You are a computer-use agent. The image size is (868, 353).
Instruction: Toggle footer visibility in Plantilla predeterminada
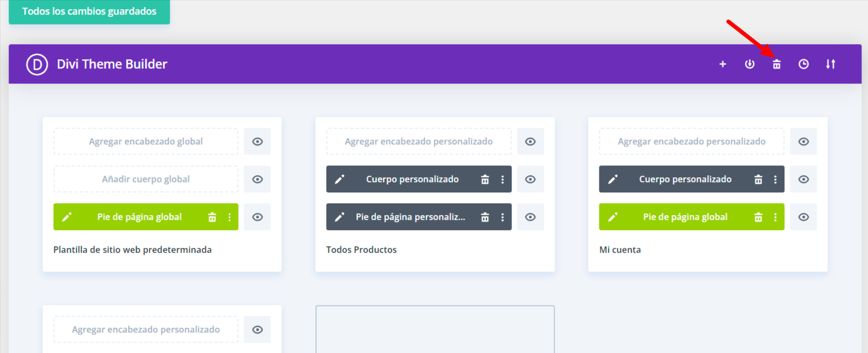(258, 217)
